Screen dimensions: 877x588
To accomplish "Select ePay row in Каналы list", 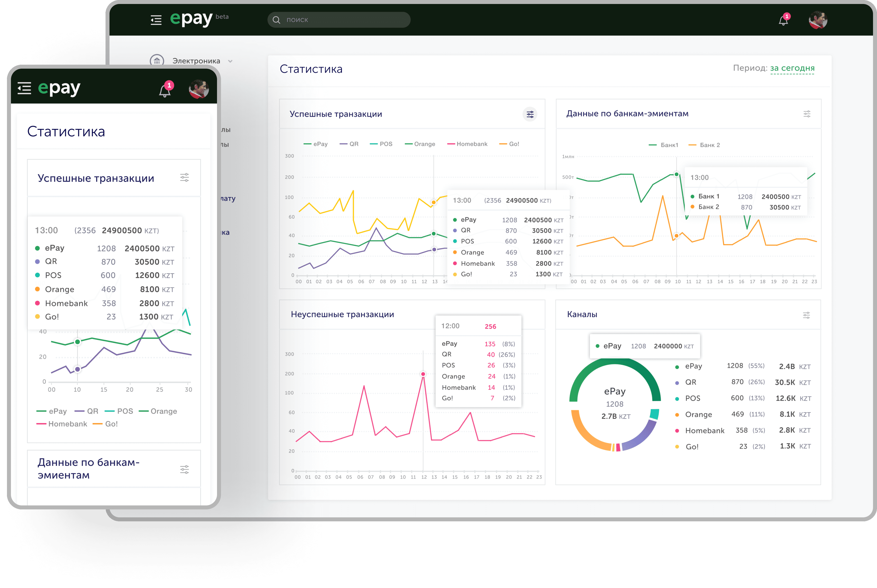I will (x=743, y=366).
